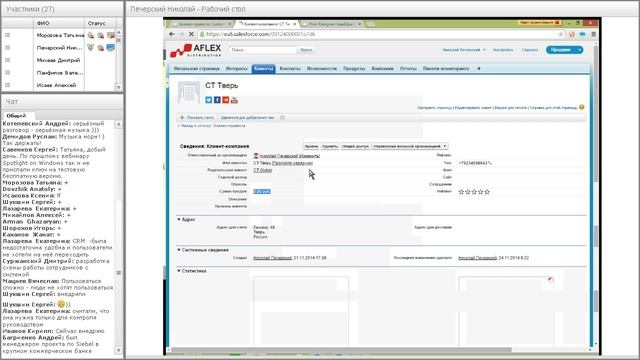Bookmark page with the star icon

point(561,34)
